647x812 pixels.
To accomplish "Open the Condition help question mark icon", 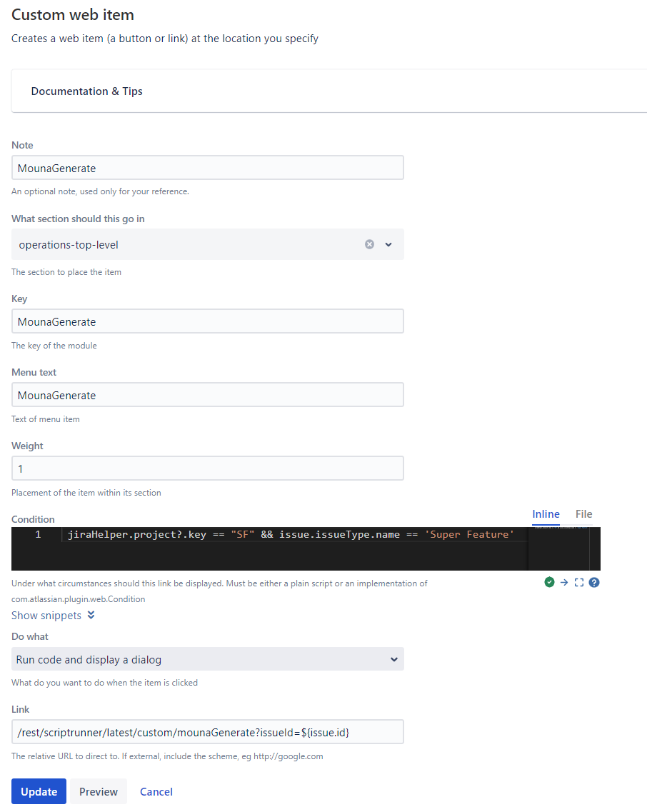I will pos(594,583).
